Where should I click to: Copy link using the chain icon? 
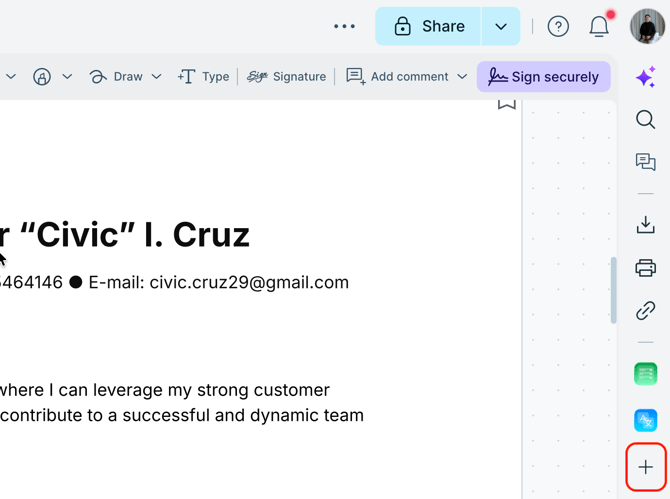pyautogui.click(x=646, y=311)
